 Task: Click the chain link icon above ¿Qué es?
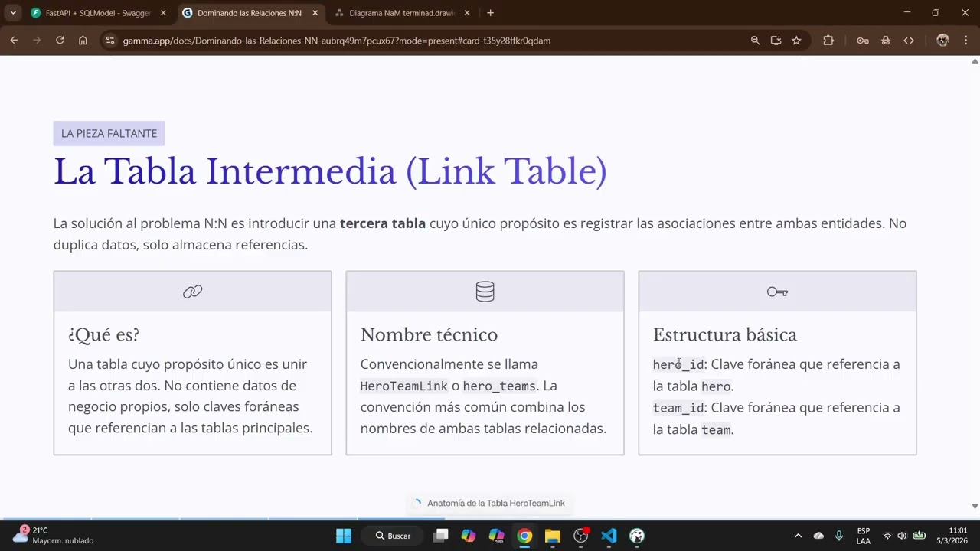(192, 292)
